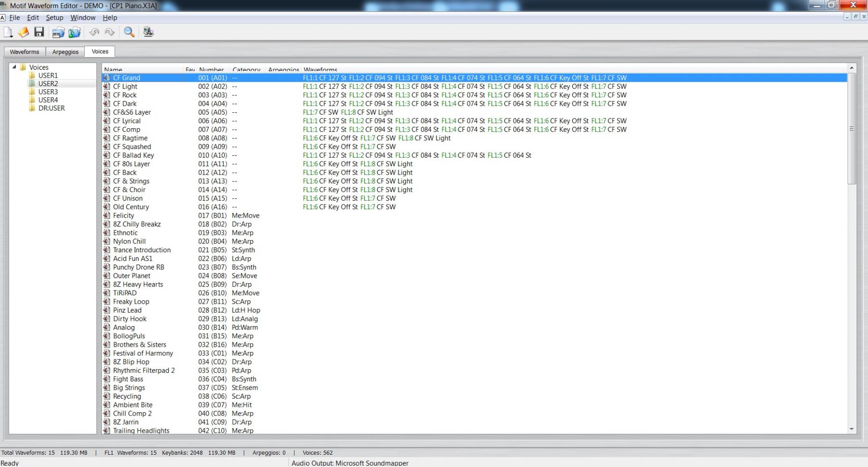Viewport: 868px width, 467px height.
Task: Select the USER3 bank in the tree
Action: 48,92
